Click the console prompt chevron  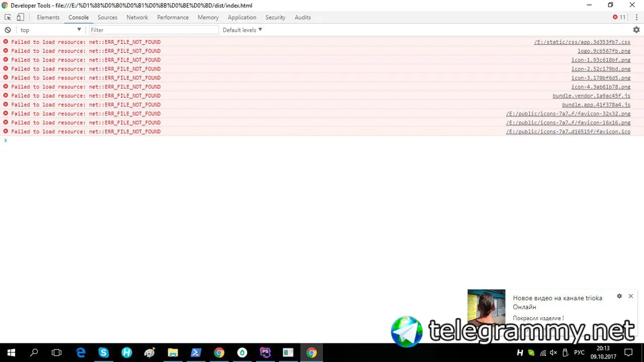point(6,140)
